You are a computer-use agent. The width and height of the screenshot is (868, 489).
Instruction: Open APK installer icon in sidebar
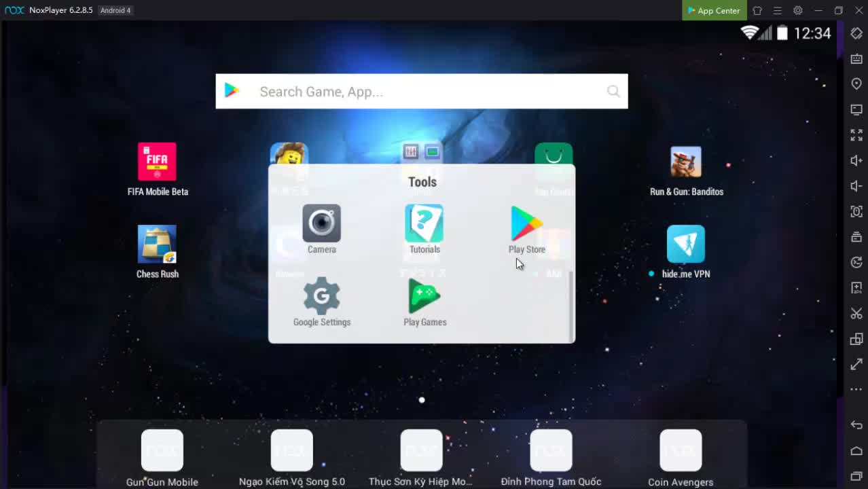tap(856, 288)
